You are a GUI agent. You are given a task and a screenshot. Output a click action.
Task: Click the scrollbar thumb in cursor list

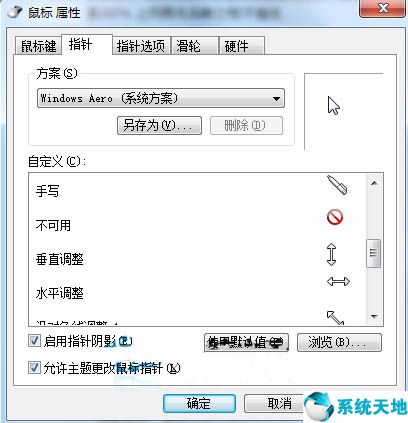coord(373,253)
